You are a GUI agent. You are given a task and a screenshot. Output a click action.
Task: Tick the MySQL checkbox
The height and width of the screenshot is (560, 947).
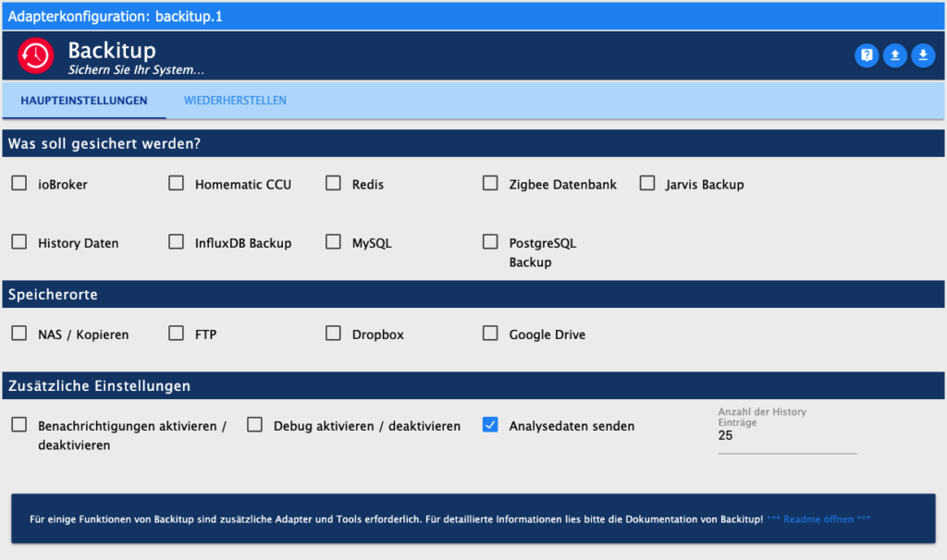(x=333, y=242)
